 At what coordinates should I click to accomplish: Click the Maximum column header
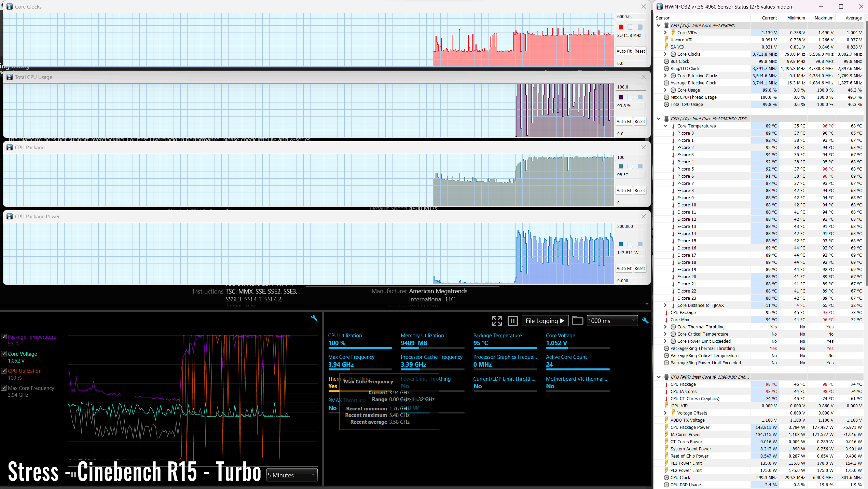tap(821, 18)
